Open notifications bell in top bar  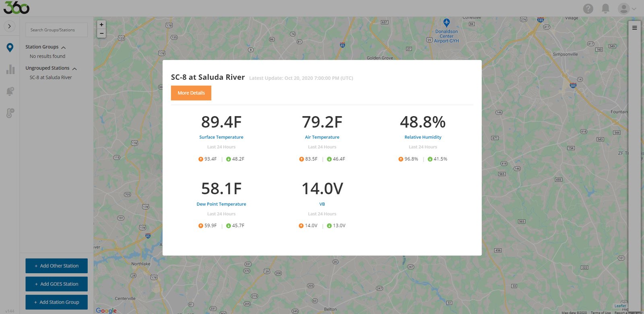(605, 8)
